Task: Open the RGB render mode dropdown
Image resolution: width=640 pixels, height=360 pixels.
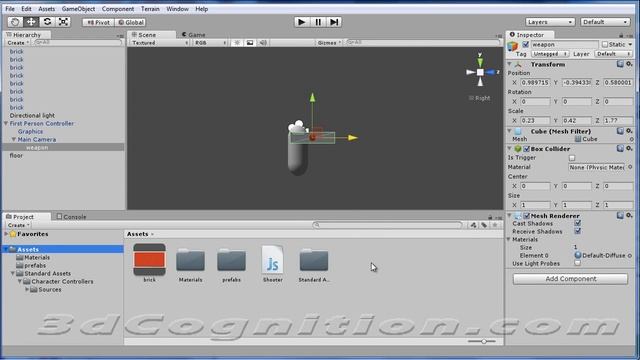Action: (x=210, y=43)
